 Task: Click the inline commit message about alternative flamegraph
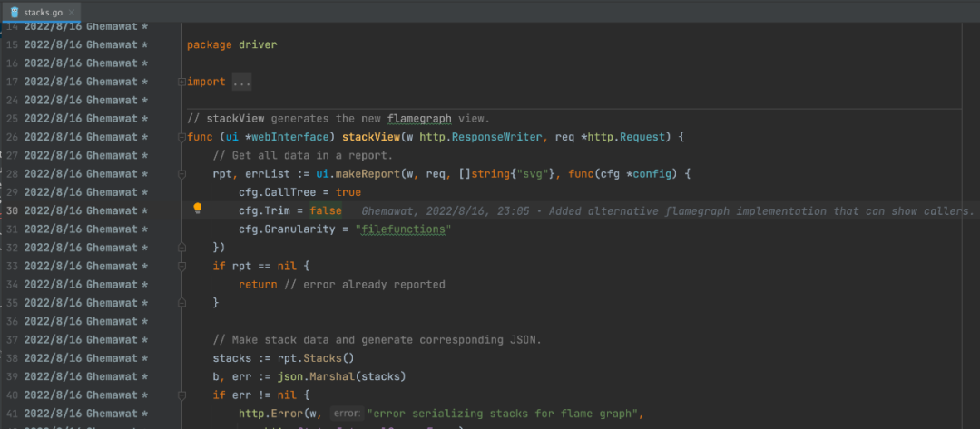coord(668,211)
